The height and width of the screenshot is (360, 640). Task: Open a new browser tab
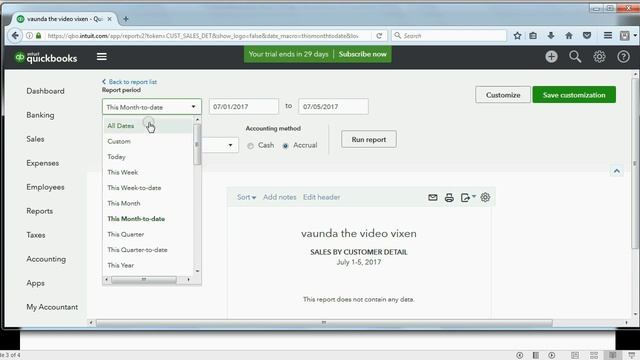coord(126,19)
